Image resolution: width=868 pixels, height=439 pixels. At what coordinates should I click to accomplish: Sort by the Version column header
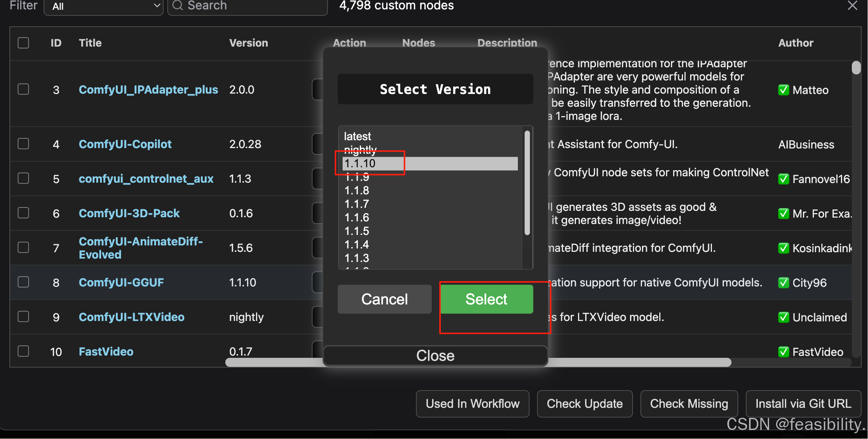pyautogui.click(x=248, y=43)
